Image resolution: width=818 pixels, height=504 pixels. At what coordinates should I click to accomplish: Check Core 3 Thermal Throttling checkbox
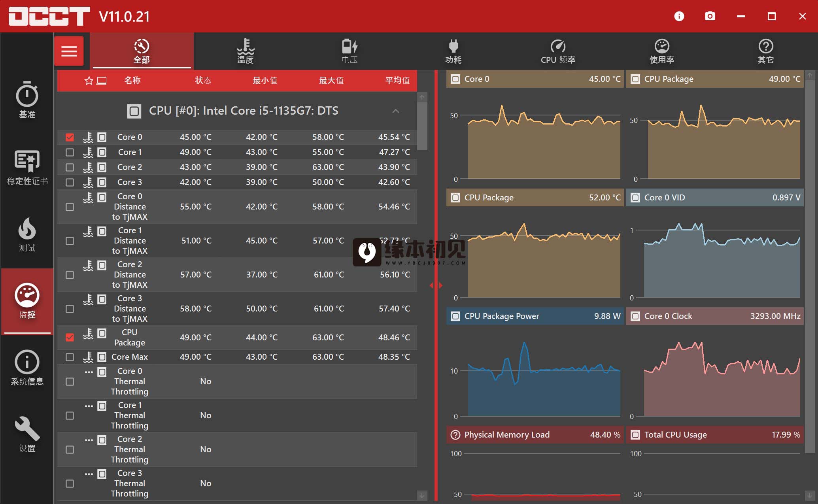click(70, 483)
